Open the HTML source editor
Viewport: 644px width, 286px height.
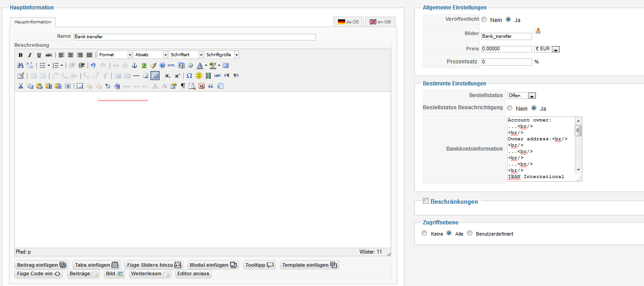point(171,65)
